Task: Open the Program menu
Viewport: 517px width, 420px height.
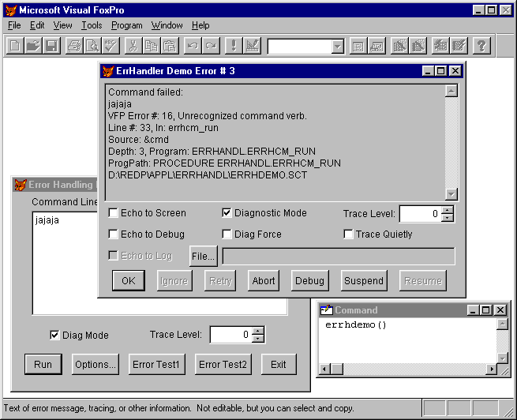Action: pos(126,25)
